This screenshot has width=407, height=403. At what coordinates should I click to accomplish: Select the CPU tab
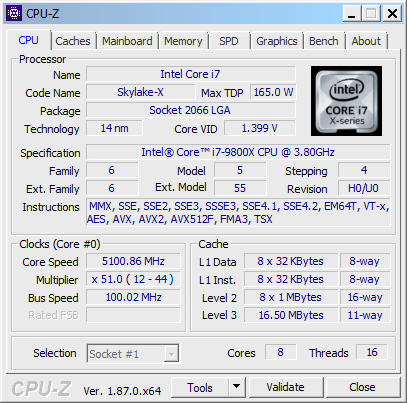coord(28,40)
